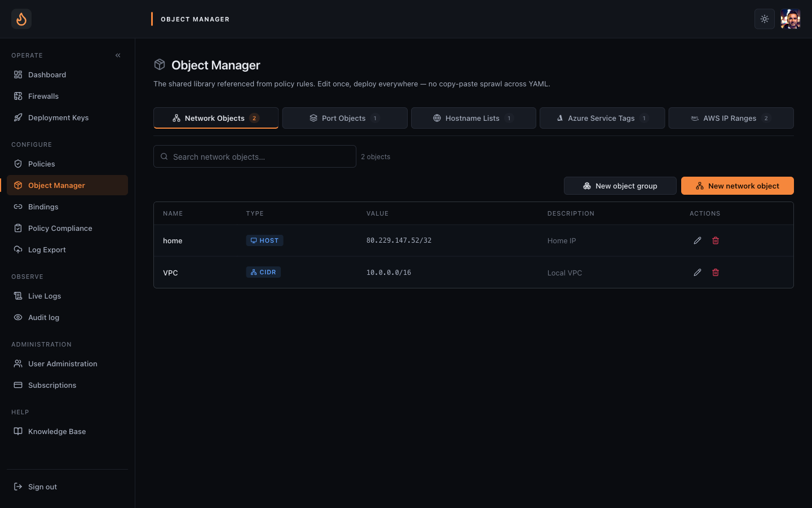Click the Audit log eye icon
This screenshot has height=508, width=812.
[x=18, y=317]
